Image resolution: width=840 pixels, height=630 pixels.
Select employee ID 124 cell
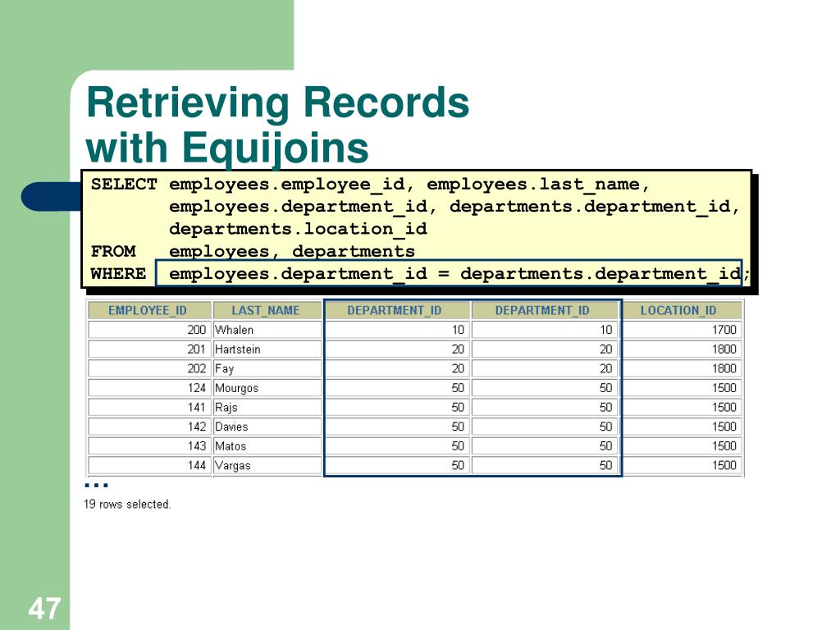click(149, 387)
